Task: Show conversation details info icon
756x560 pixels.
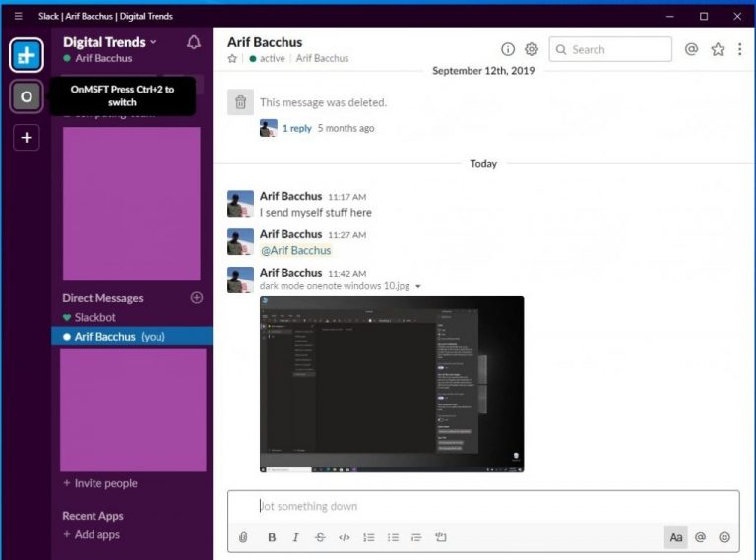Action: click(508, 49)
